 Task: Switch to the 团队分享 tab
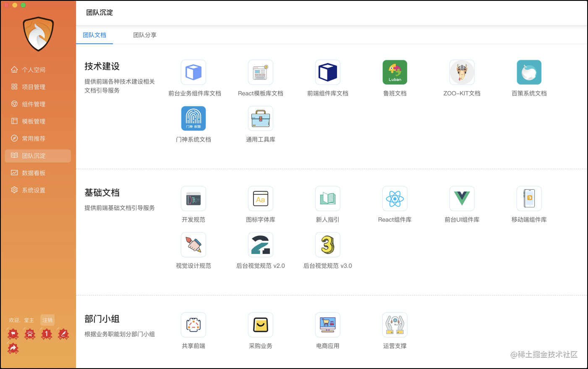tap(145, 35)
